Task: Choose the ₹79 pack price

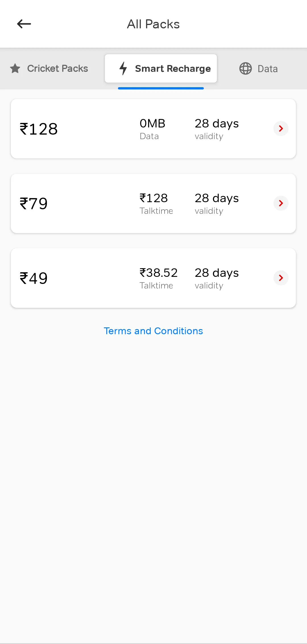Action: 34,204
